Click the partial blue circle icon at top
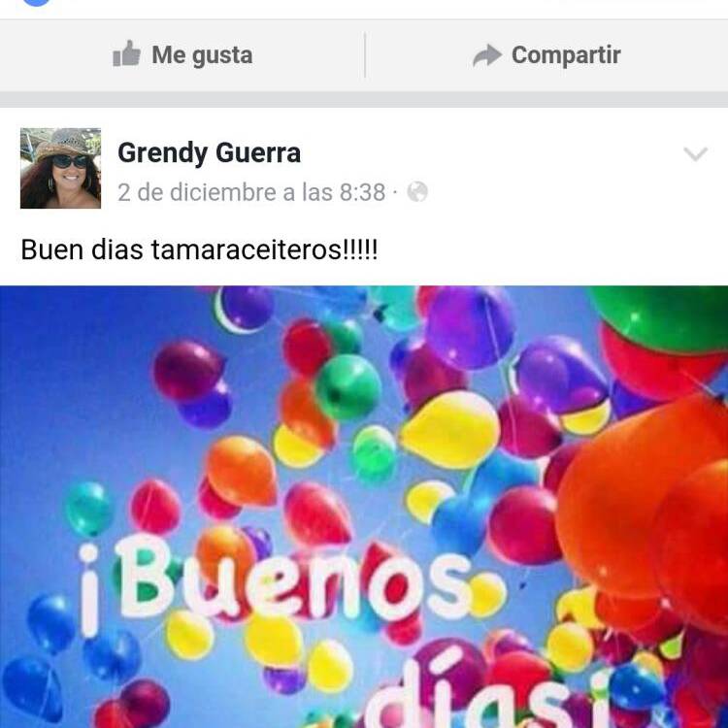The height and width of the screenshot is (728, 728). (x=37, y=3)
